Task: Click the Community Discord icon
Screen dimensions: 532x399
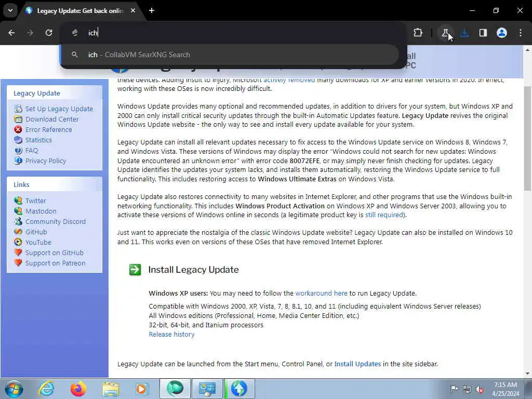Action: click(x=18, y=221)
